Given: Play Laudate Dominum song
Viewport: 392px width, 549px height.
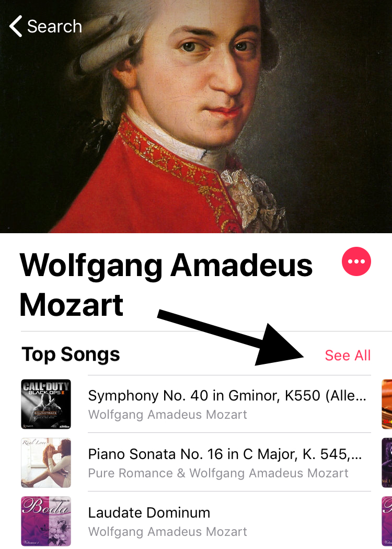Looking at the screenshot, I should pyautogui.click(x=229, y=521).
